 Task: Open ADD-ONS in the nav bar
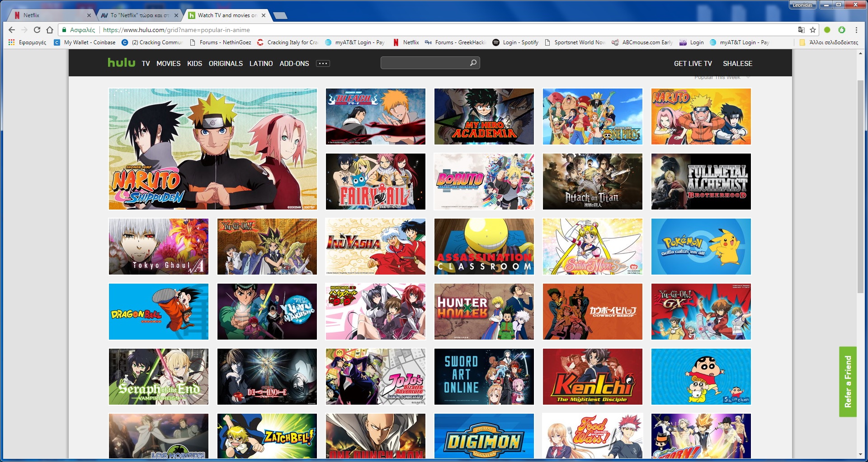(x=294, y=64)
